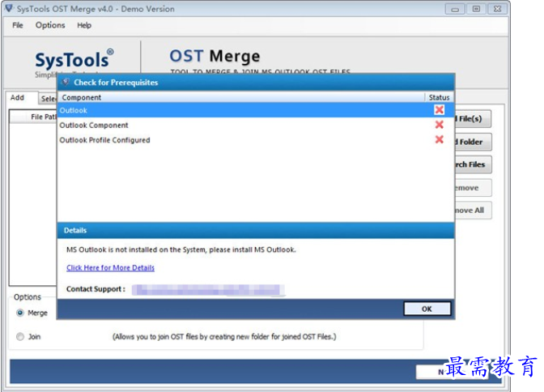Click the Component column header
Viewport: 544px width, 392px height.
click(241, 97)
